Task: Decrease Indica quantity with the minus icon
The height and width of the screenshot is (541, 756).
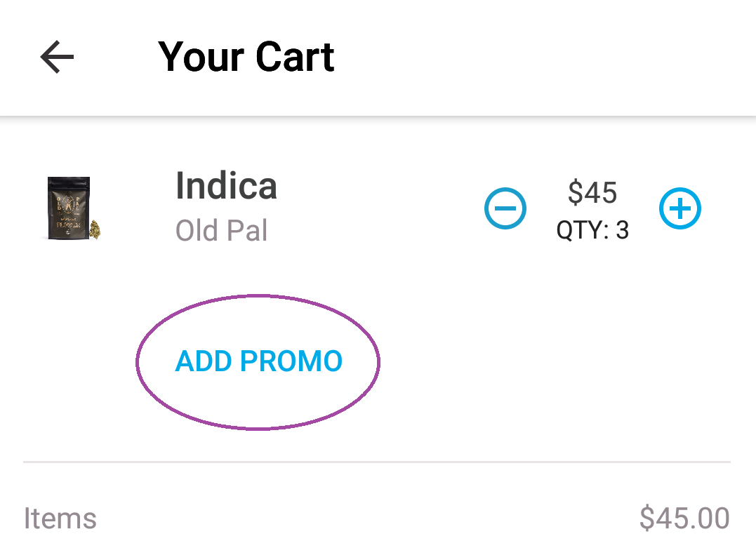Action: click(505, 208)
